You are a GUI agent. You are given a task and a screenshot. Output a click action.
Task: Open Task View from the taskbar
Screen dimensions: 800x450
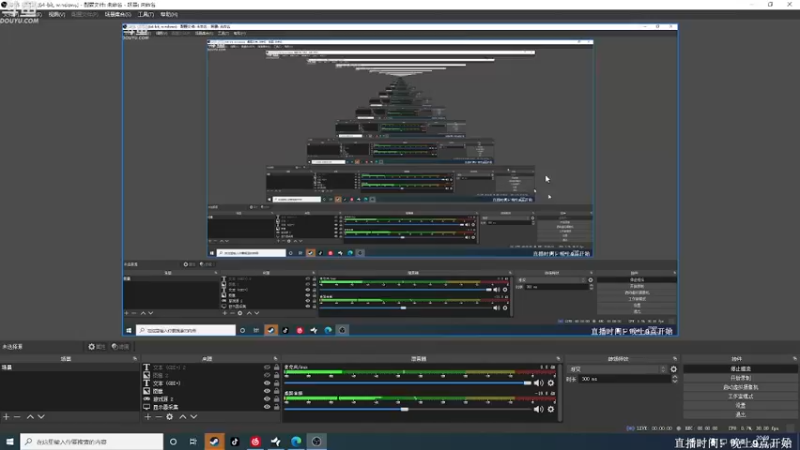pos(193,442)
